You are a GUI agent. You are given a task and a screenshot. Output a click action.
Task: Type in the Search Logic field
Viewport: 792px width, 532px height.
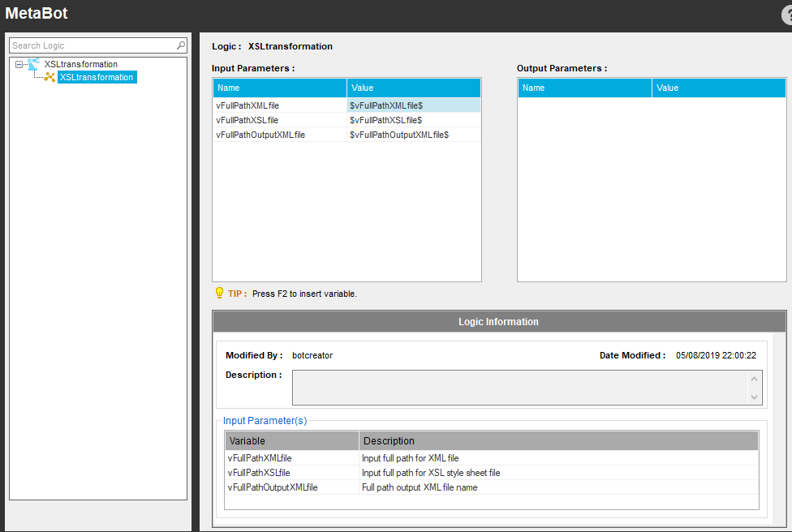point(91,46)
